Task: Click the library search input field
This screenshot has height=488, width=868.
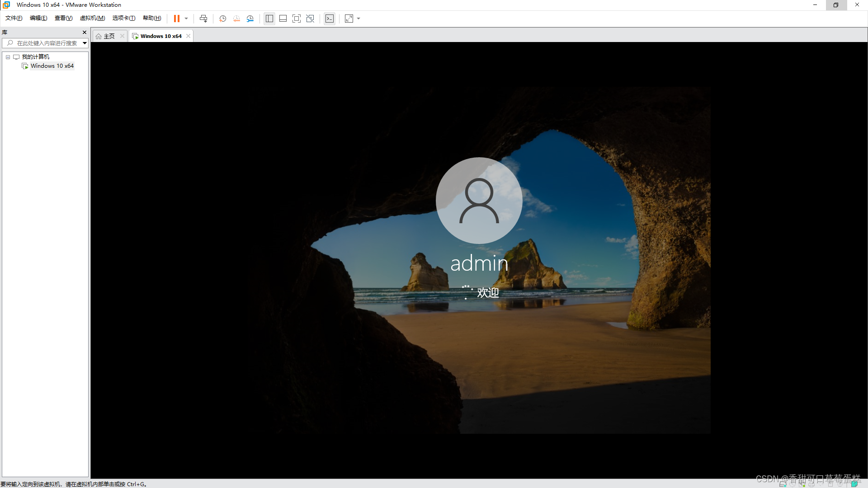Action: (45, 43)
